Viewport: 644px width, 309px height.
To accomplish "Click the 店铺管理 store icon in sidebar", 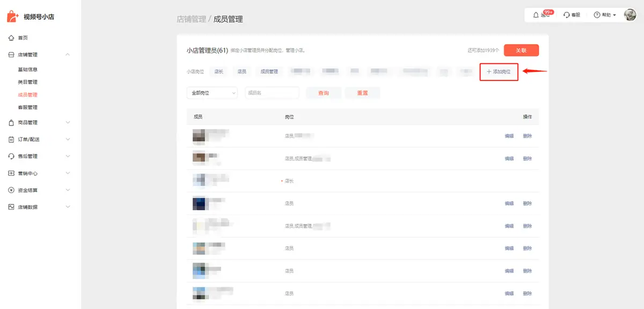I will click(11, 55).
